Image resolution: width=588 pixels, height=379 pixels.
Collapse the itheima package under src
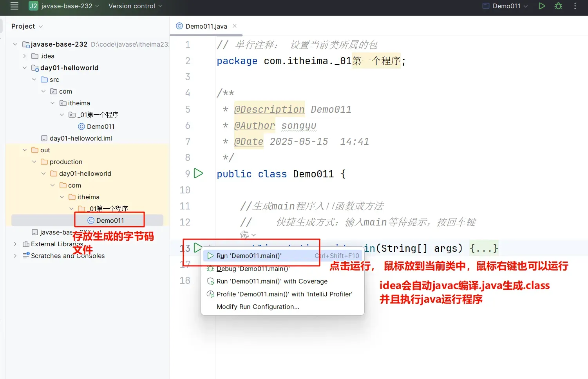(53, 103)
